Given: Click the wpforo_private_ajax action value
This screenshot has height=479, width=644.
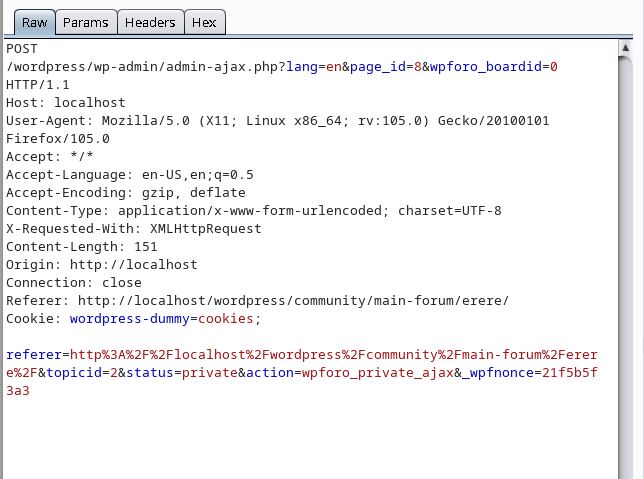Looking at the screenshot, I should pos(378,373).
